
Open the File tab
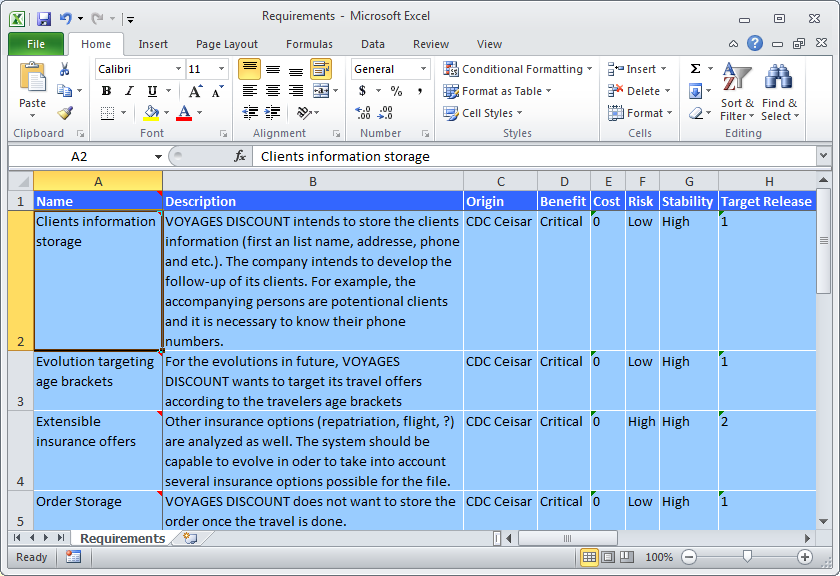click(36, 44)
